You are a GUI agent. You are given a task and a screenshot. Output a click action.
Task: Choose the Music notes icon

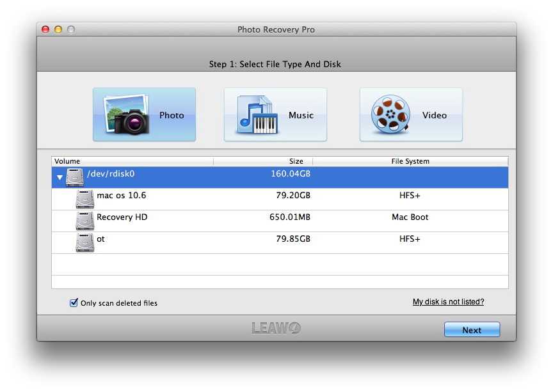tap(257, 114)
